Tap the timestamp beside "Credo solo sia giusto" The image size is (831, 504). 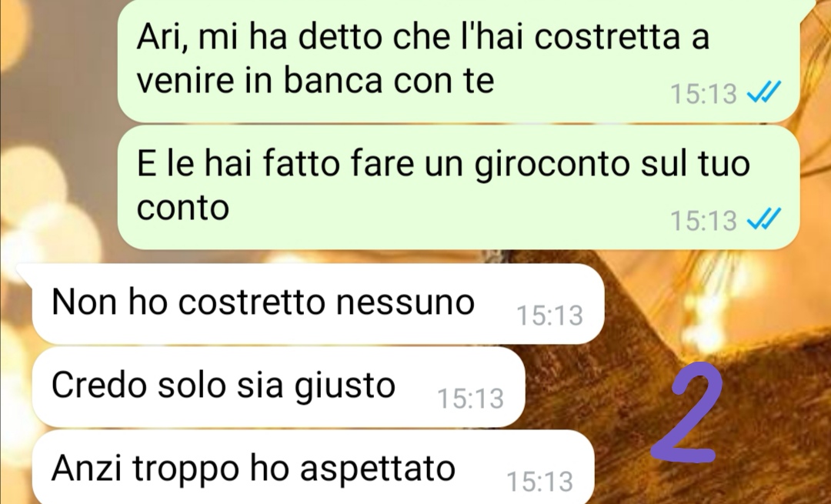[470, 399]
